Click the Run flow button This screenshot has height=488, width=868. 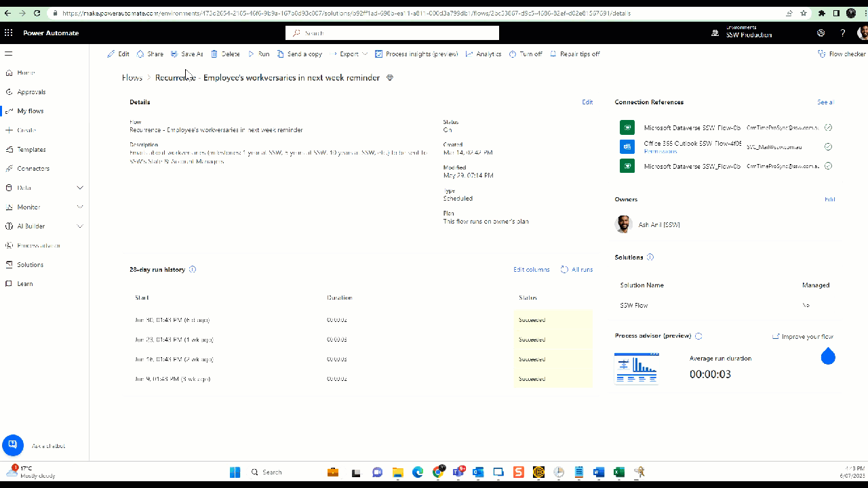pos(258,54)
